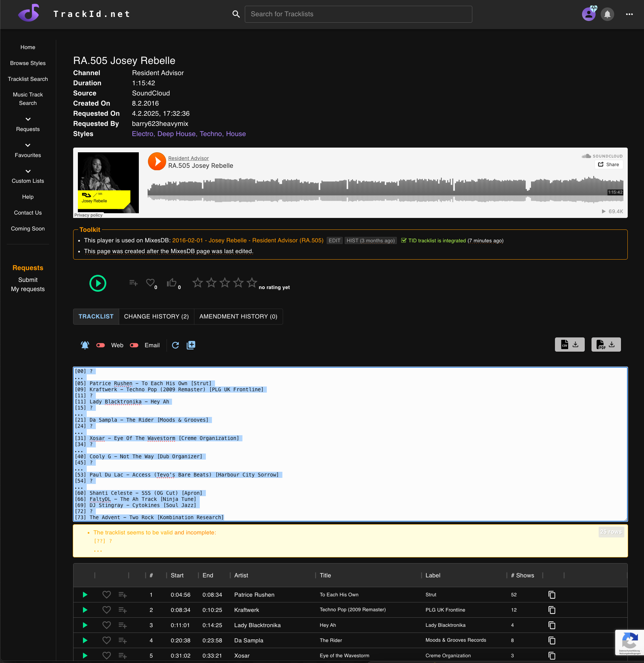This screenshot has height=663, width=644.
Task: Sort by the Start column header
Action: [177, 575]
